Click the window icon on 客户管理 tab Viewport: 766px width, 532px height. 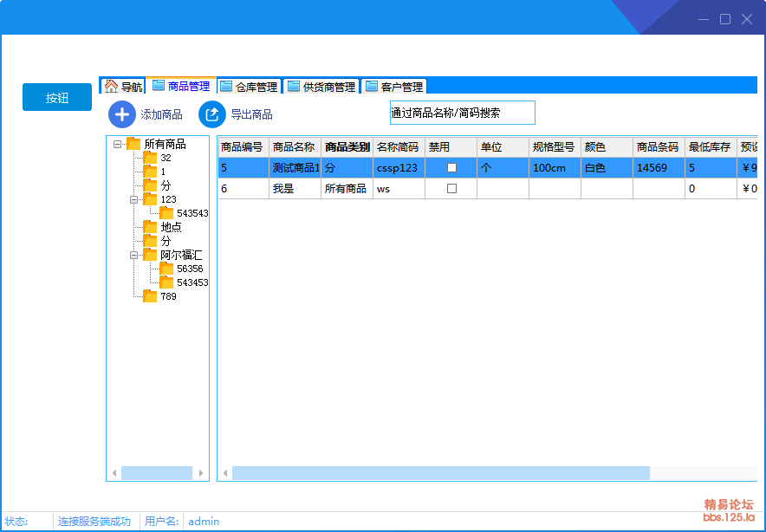[372, 87]
